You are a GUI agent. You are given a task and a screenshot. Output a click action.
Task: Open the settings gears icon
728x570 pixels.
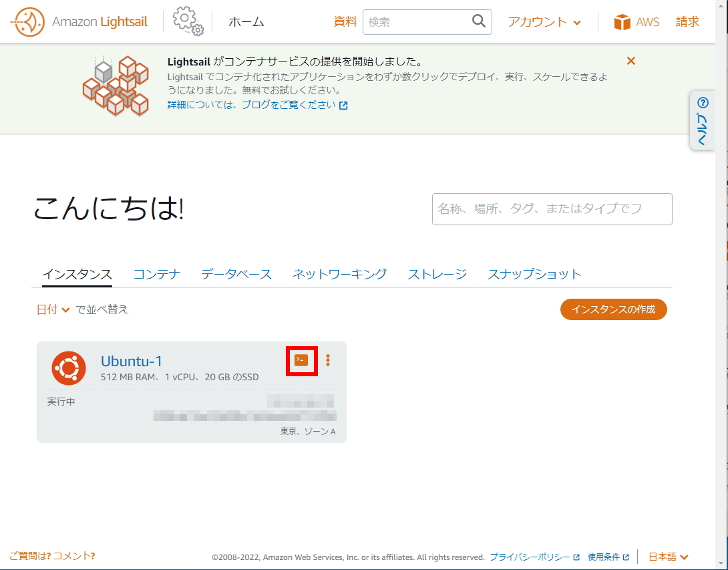(x=188, y=21)
